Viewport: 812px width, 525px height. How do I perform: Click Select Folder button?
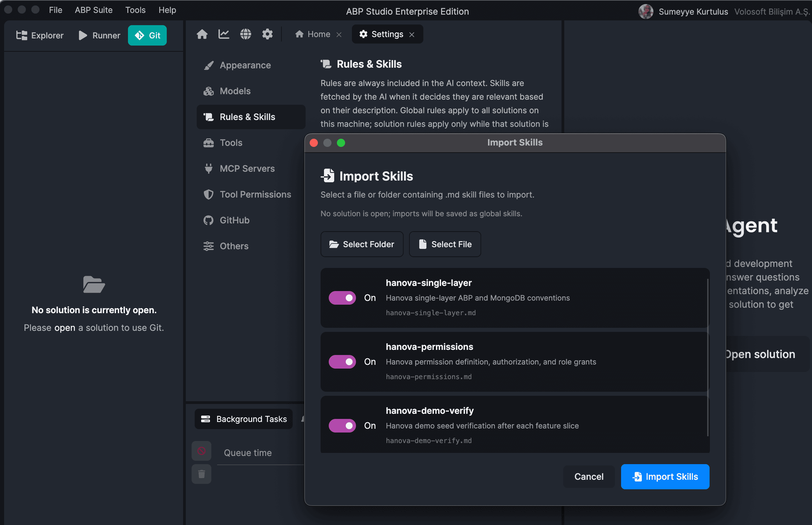pyautogui.click(x=362, y=244)
